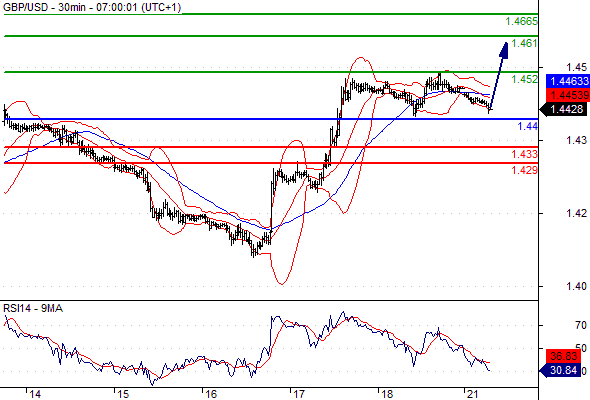Click date 15 on the time axis
Image resolution: width=590 pixels, height=400 pixels.
tap(123, 394)
